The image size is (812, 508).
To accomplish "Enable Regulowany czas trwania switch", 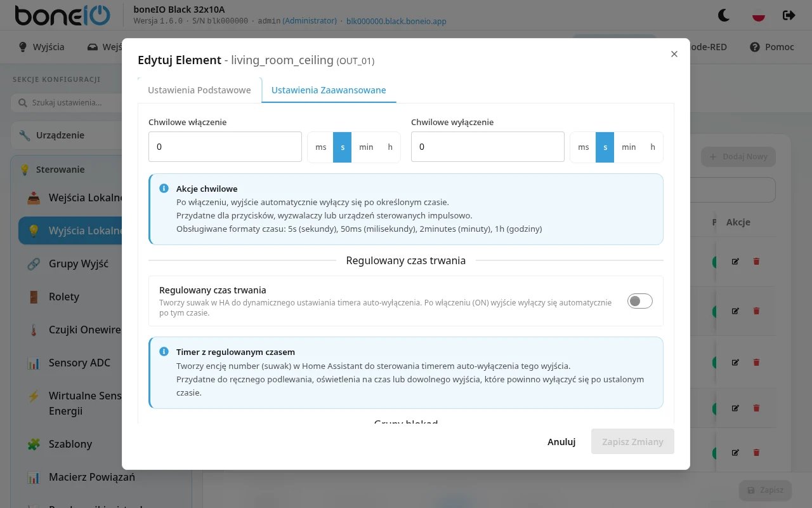I will 639,302.
